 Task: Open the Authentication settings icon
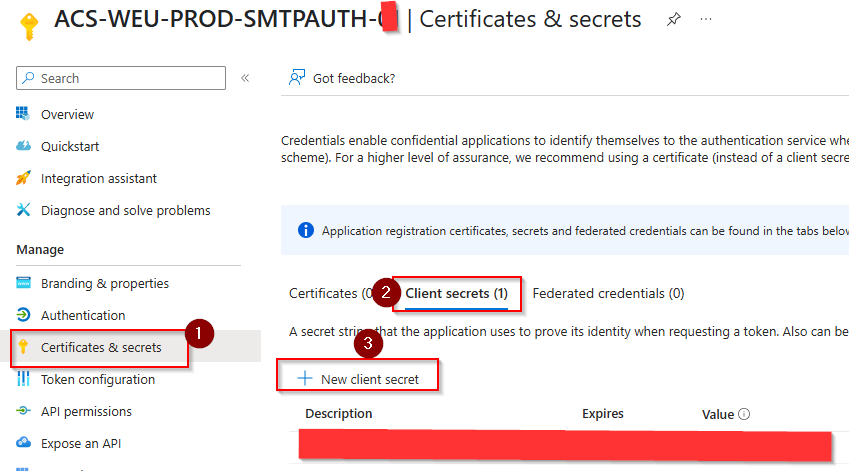pos(24,315)
